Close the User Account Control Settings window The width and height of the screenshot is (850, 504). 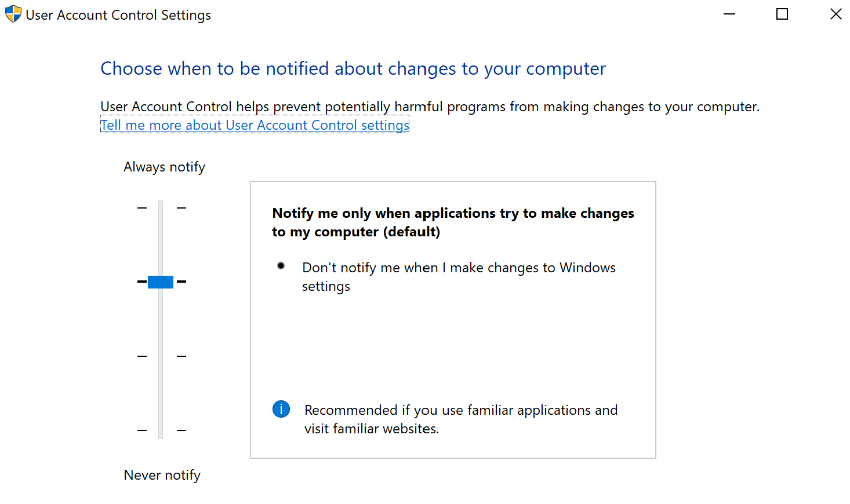click(x=836, y=14)
